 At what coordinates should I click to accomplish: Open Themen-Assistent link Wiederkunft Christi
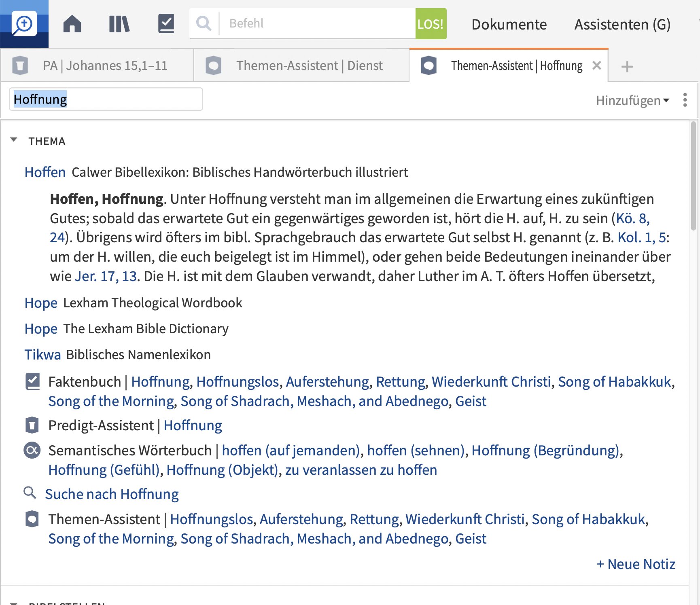coord(465,519)
